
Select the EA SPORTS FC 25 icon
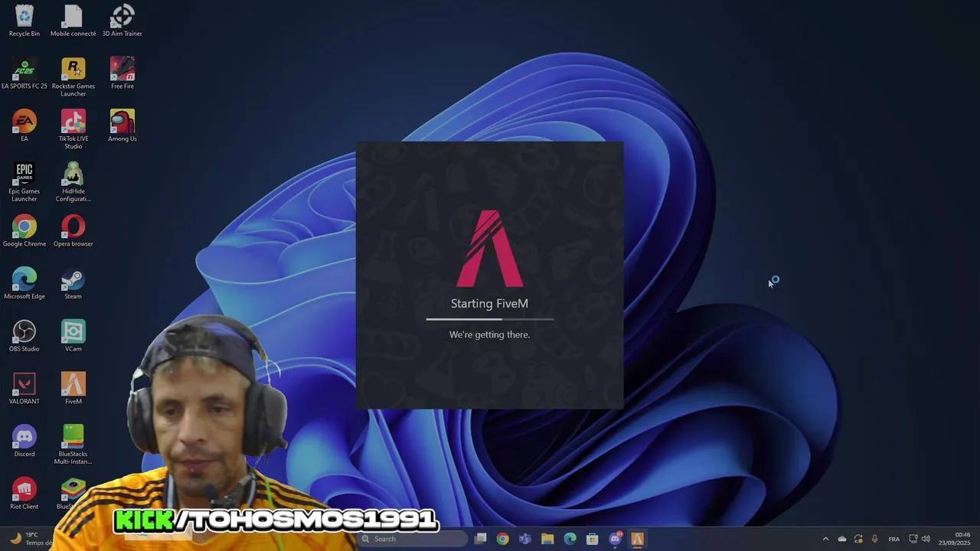pos(24,73)
